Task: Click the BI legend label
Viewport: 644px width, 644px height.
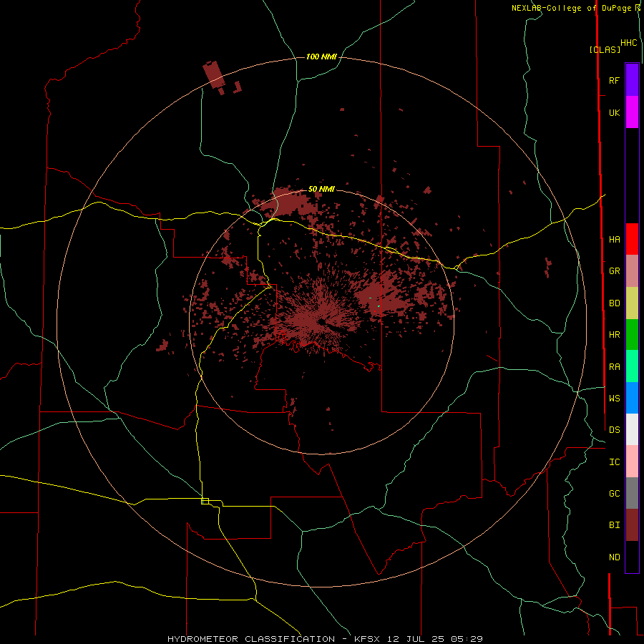Action: [x=615, y=525]
